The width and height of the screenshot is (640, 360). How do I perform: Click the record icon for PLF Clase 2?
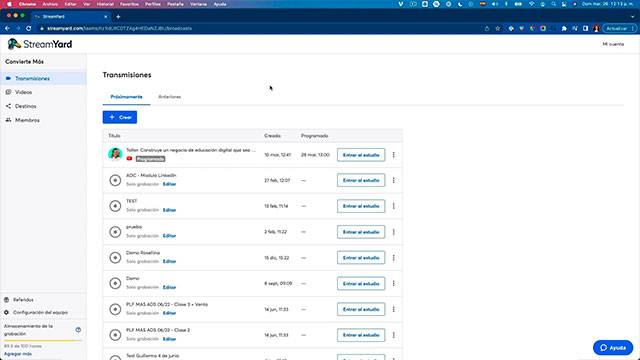[x=115, y=335]
